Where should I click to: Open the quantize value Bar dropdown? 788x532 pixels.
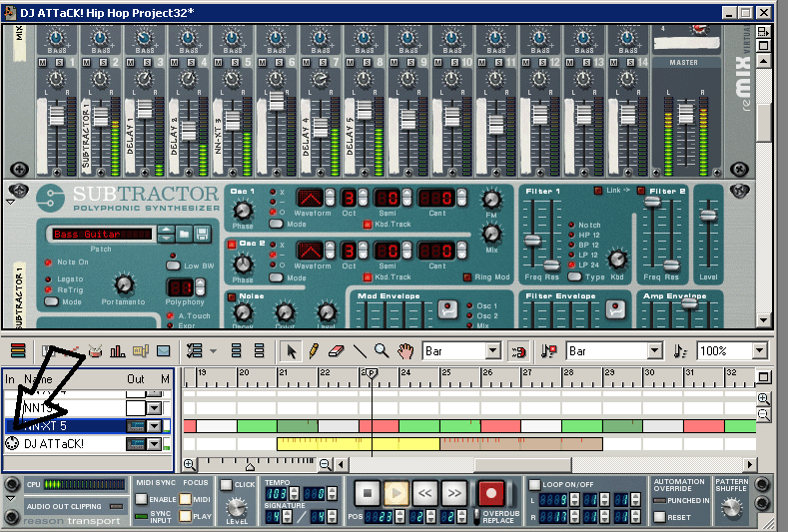[x=654, y=350]
